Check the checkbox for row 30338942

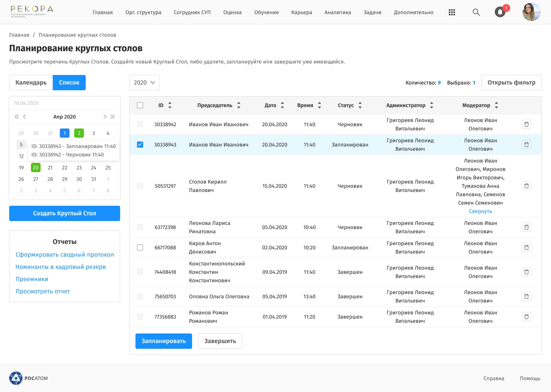click(x=140, y=124)
